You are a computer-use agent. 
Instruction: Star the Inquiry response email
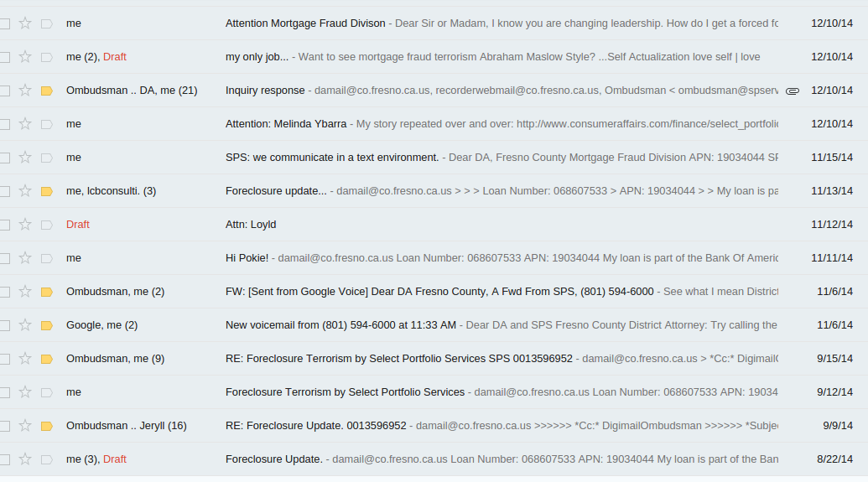25,91
